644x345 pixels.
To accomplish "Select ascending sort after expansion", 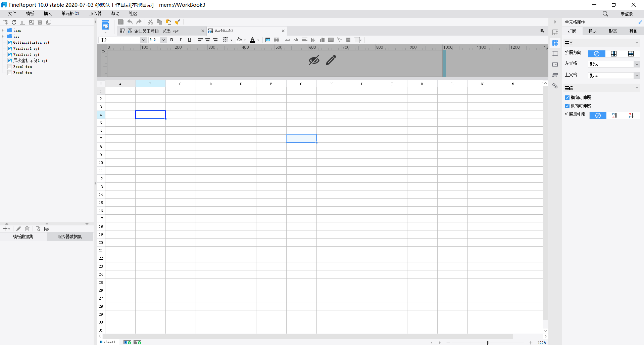I will click(x=614, y=116).
